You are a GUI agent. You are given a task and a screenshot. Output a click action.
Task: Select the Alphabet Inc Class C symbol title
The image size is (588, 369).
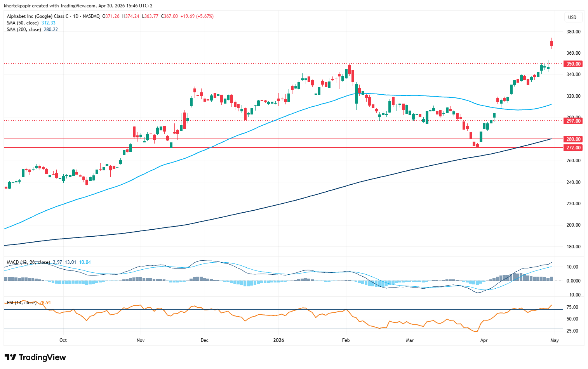pos(39,16)
